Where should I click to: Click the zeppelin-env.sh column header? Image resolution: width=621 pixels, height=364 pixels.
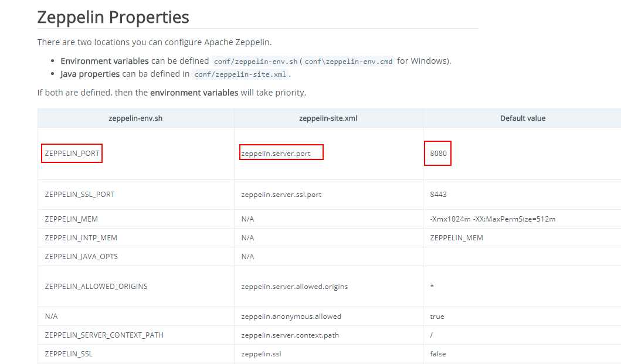(x=135, y=118)
